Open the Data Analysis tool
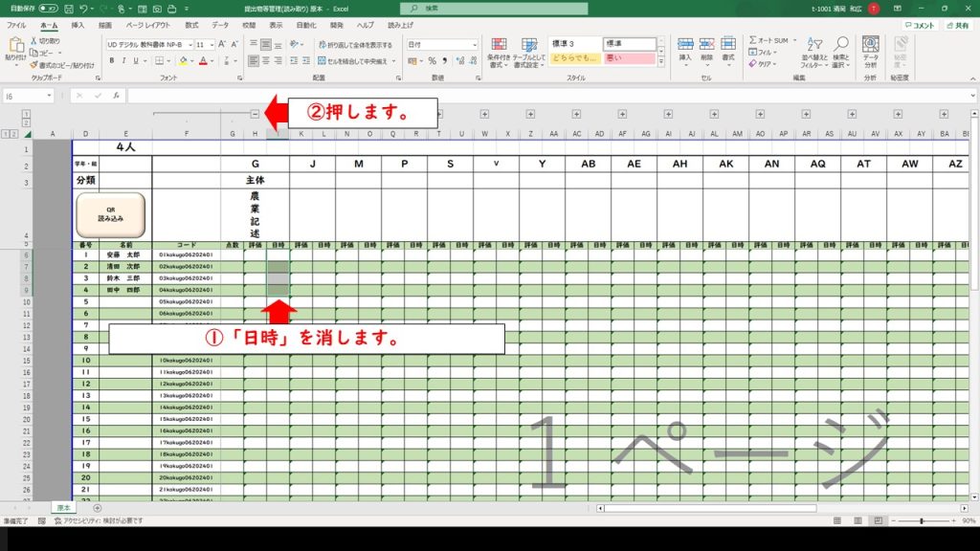This screenshot has height=551, width=980. tap(870, 50)
